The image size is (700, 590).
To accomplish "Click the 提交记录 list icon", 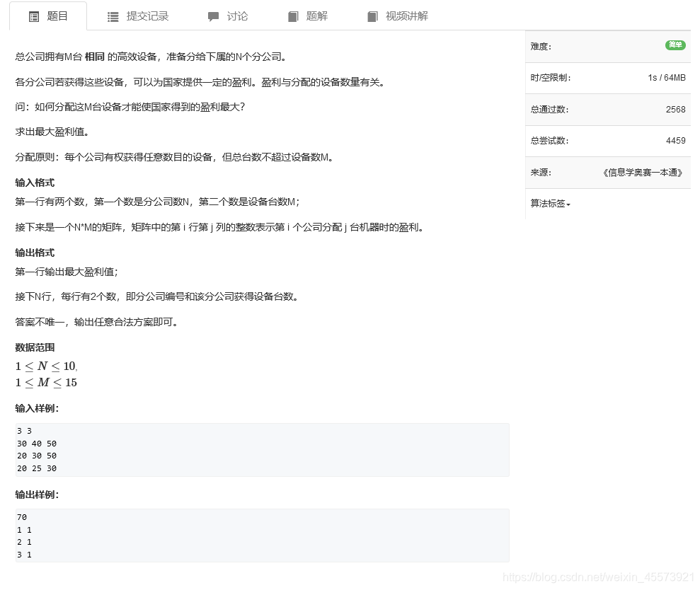I will [x=113, y=16].
